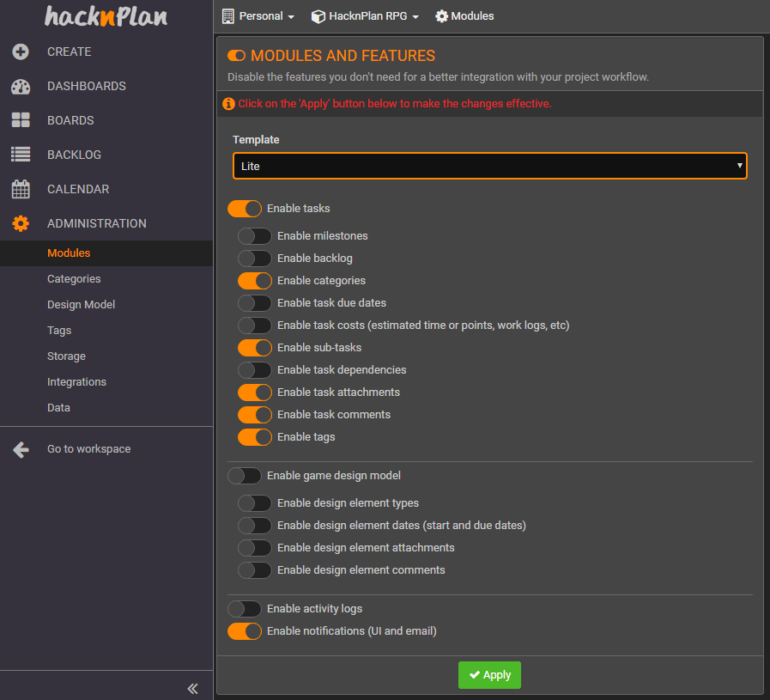Open Dashboards via the gauge icon
770x700 pixels.
coord(21,86)
